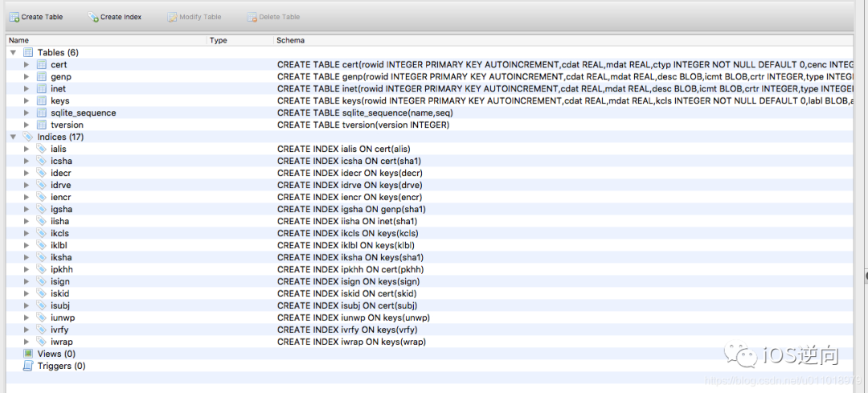Screen dimensions: 868x393
Task: Click the cert CREATE TABLE schema cell
Action: pyautogui.click(x=565, y=65)
